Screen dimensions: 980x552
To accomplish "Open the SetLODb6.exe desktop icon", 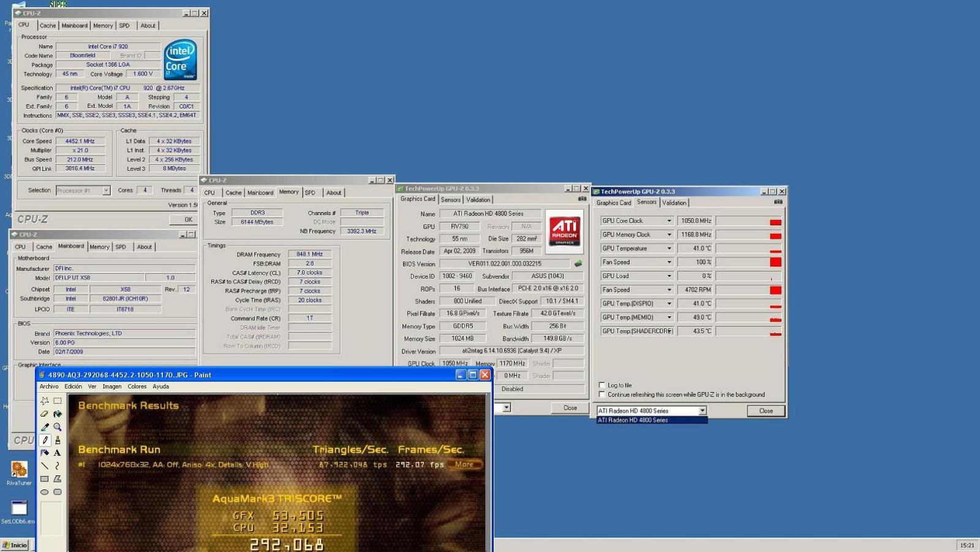I will pos(18,512).
